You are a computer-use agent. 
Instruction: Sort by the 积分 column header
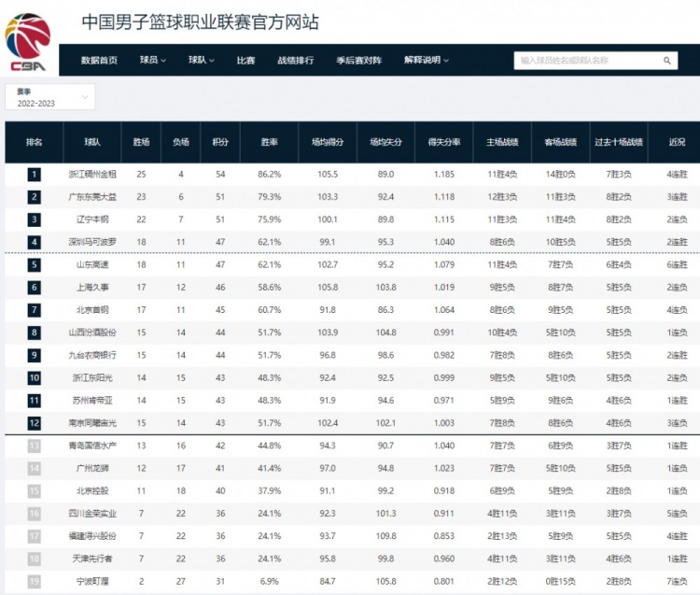(220, 142)
